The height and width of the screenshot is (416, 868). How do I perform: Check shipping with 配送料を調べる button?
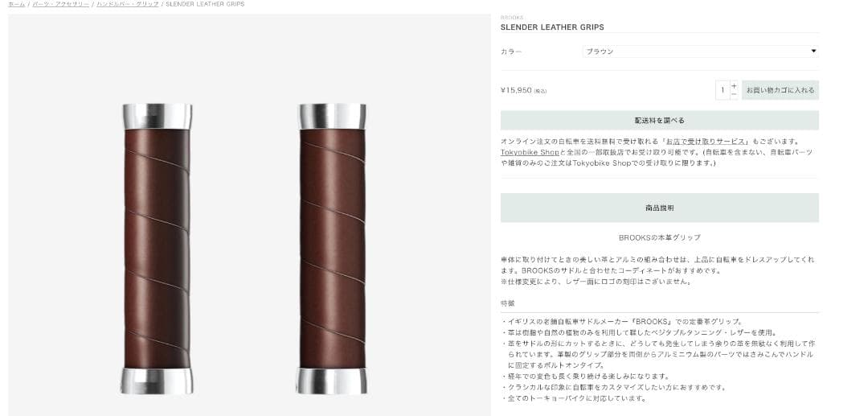click(659, 120)
